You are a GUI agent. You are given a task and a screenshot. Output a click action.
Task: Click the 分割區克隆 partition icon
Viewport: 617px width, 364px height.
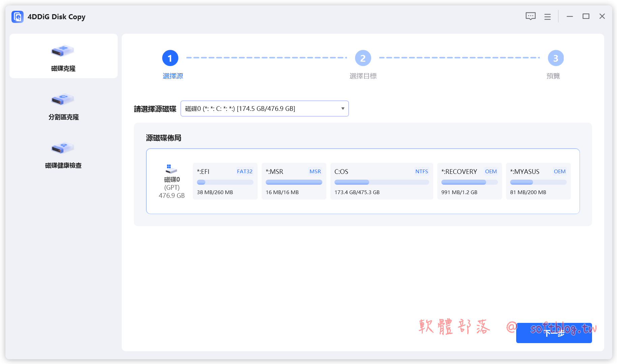point(63,100)
